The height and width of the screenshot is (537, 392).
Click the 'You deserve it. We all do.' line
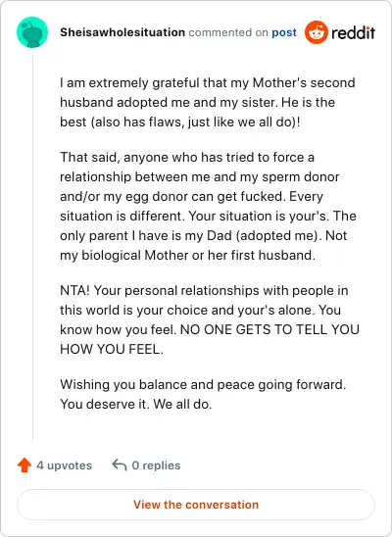coord(136,404)
